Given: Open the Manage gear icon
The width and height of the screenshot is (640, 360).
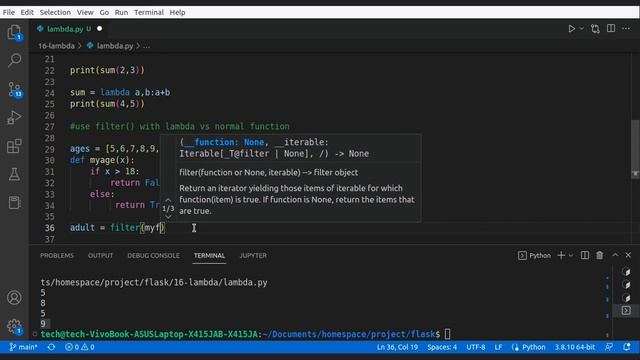Looking at the screenshot, I should [x=14, y=326].
